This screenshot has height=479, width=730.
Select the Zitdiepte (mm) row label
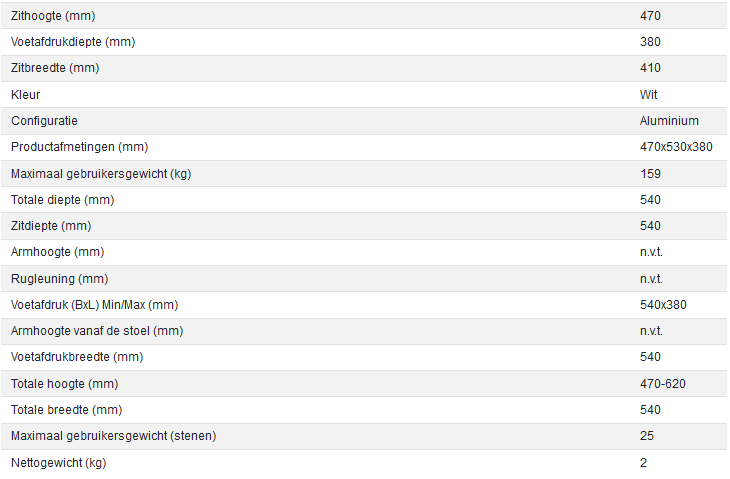point(51,226)
